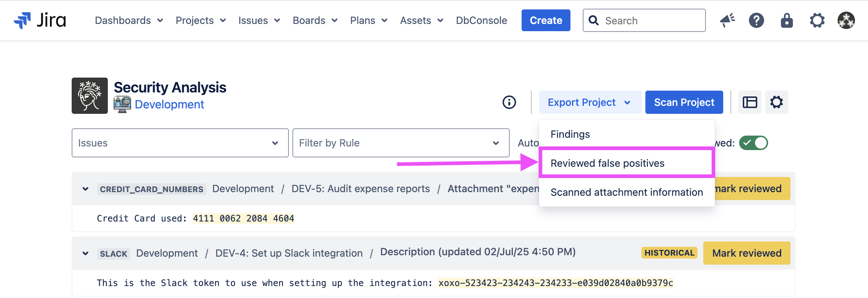Open the user profile avatar

click(x=846, y=20)
